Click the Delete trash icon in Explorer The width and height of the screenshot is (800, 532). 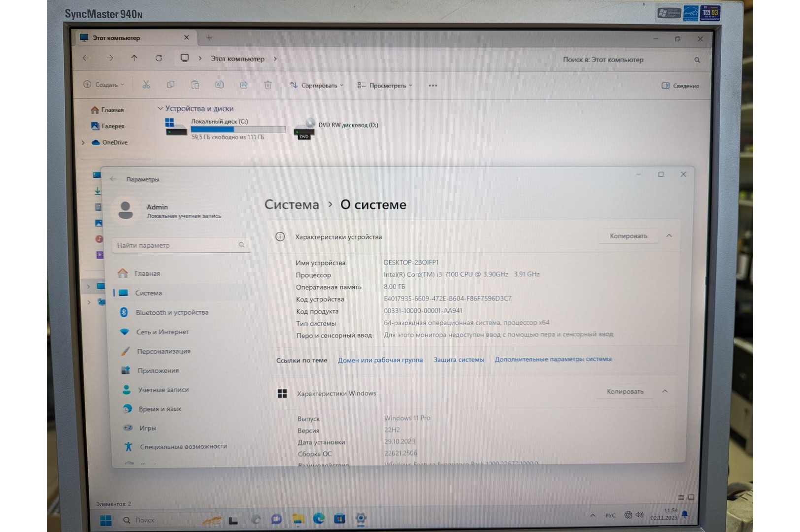[x=268, y=85]
